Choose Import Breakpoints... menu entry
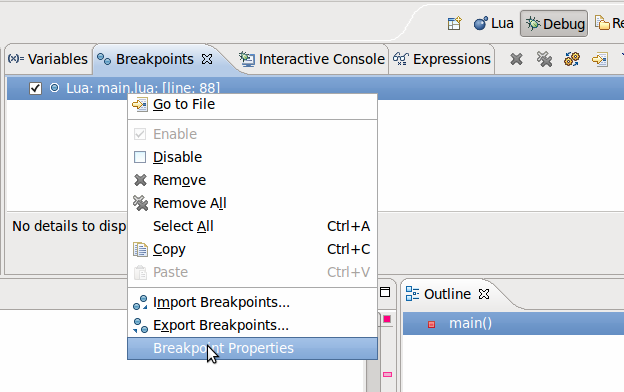The image size is (624, 392). tap(252, 302)
